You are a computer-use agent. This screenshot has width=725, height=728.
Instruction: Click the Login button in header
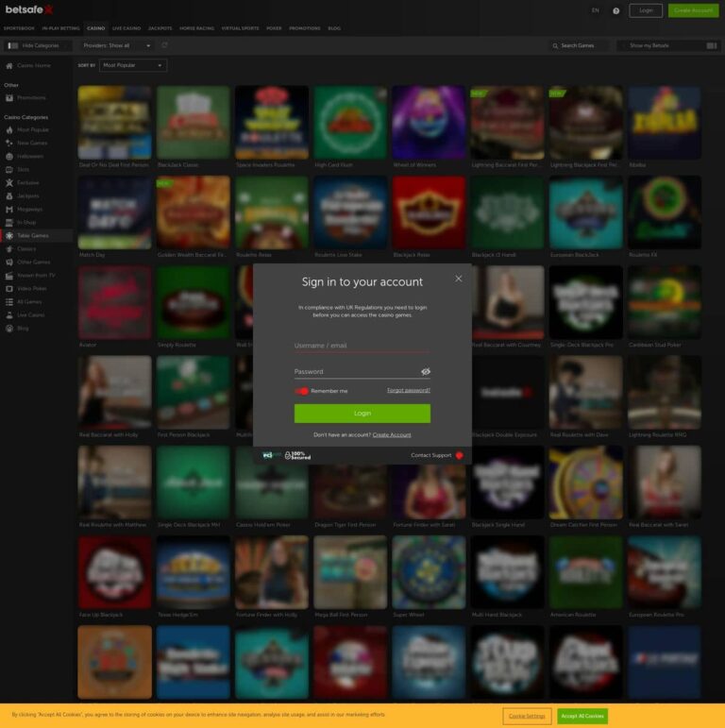(x=646, y=10)
